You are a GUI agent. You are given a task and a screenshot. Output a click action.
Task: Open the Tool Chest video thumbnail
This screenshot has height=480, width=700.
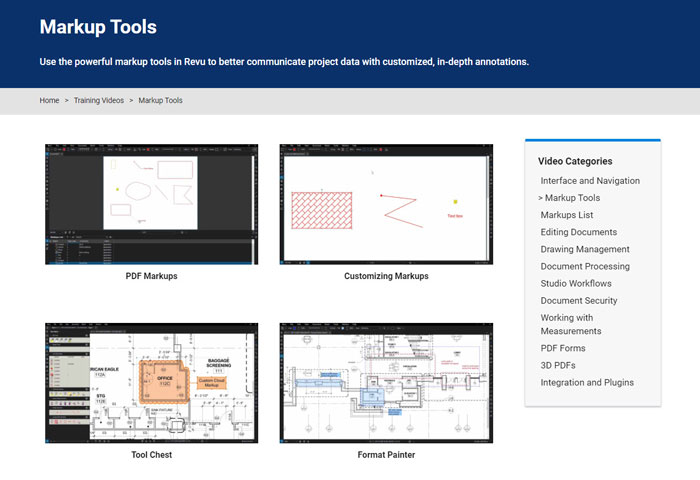151,383
